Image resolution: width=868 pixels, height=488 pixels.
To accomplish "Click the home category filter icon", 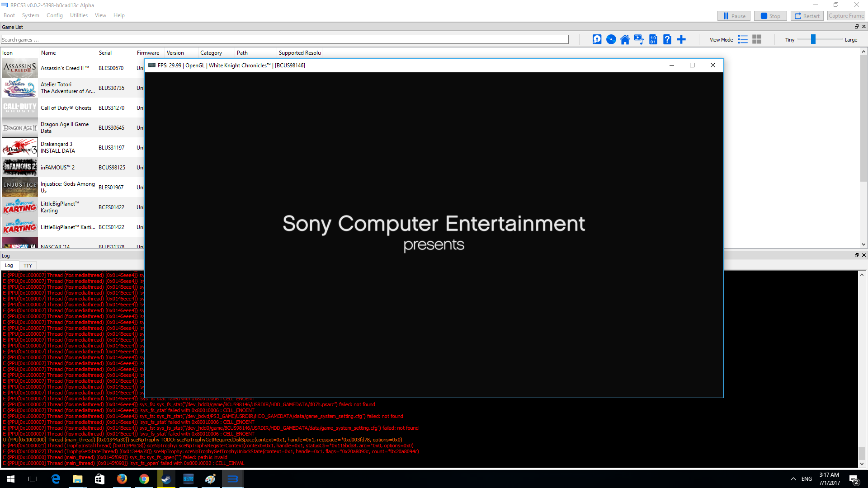I will tap(625, 40).
